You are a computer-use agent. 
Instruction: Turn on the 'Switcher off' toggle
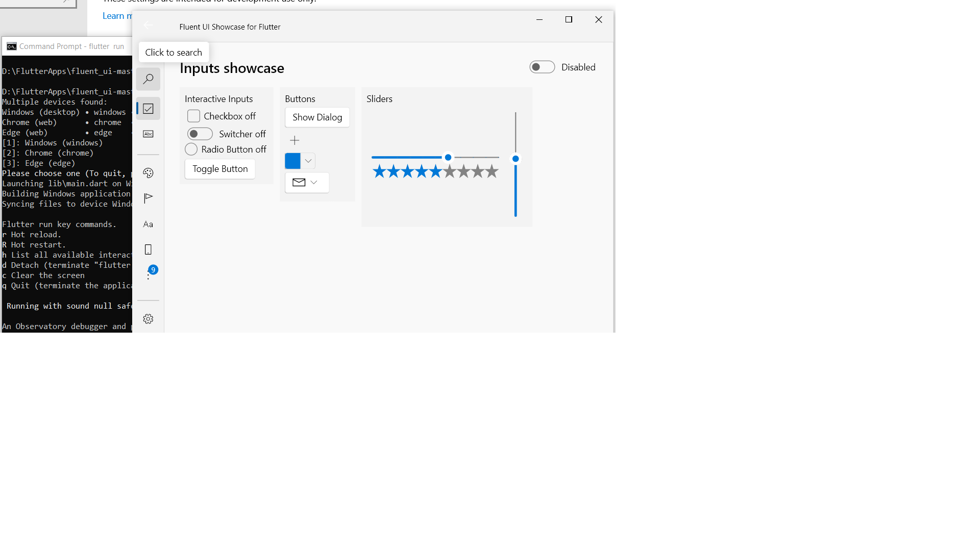point(200,134)
